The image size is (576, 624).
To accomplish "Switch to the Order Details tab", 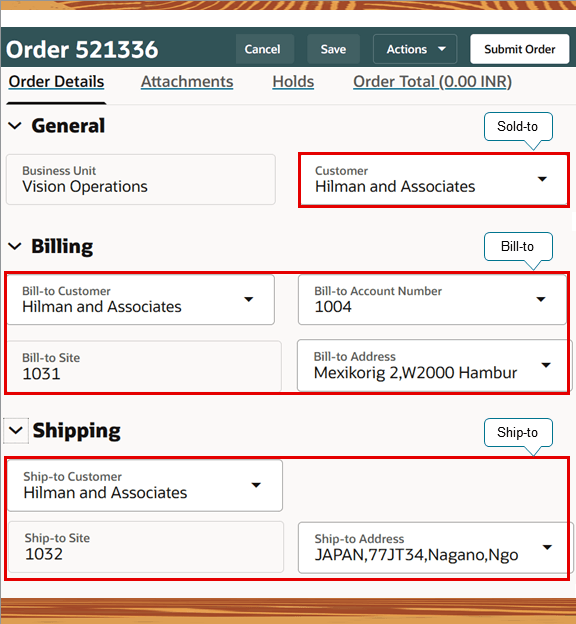I will [57, 82].
